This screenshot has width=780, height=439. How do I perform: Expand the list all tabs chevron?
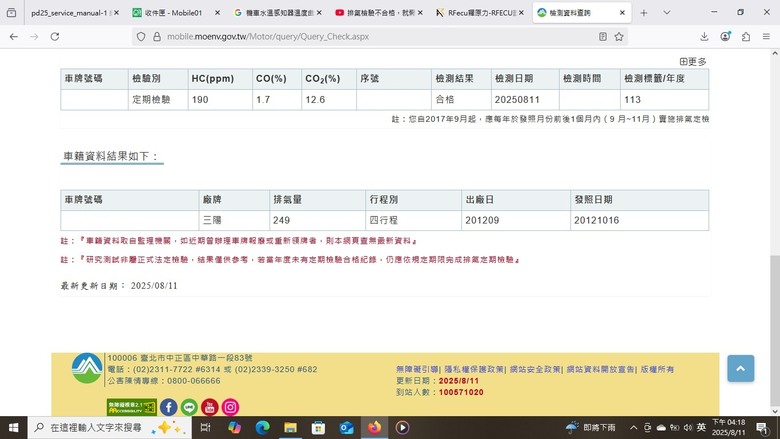pos(667,13)
